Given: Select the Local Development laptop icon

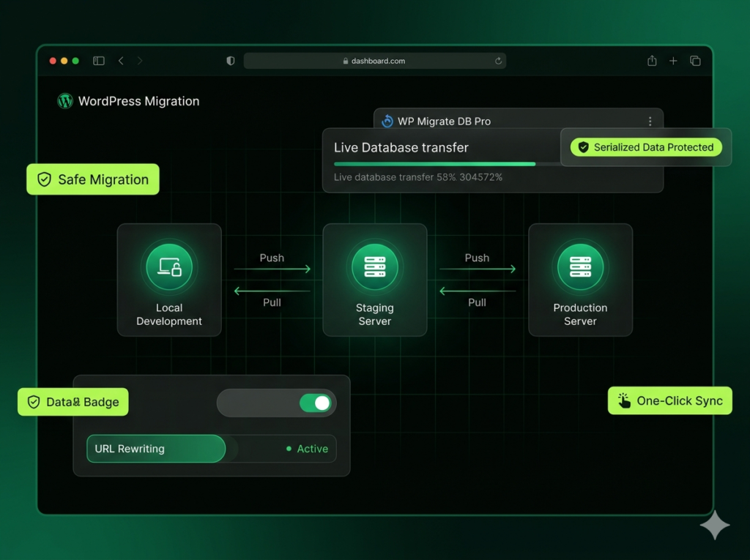Looking at the screenshot, I should (169, 267).
